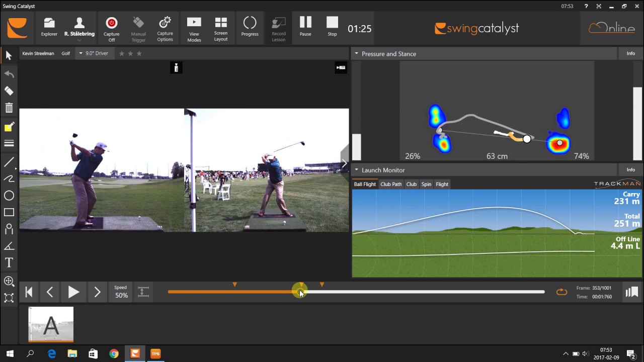Open the Progress view
This screenshot has width=644, height=362.
point(250,27)
